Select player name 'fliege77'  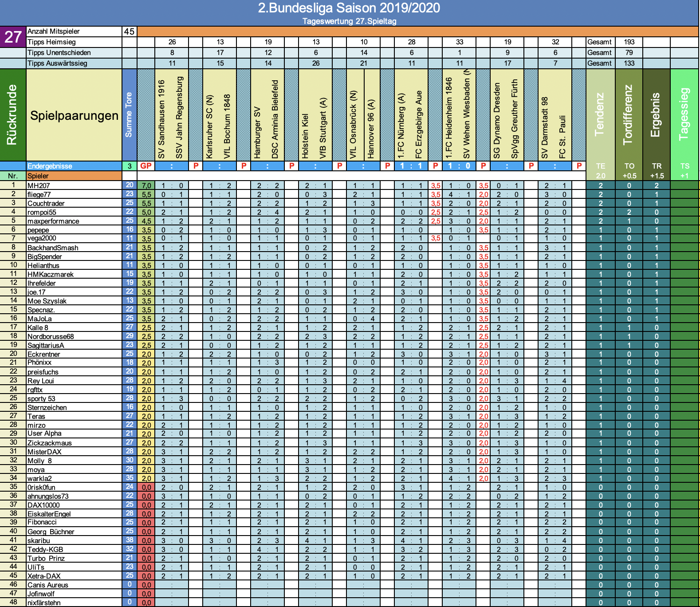point(39,194)
